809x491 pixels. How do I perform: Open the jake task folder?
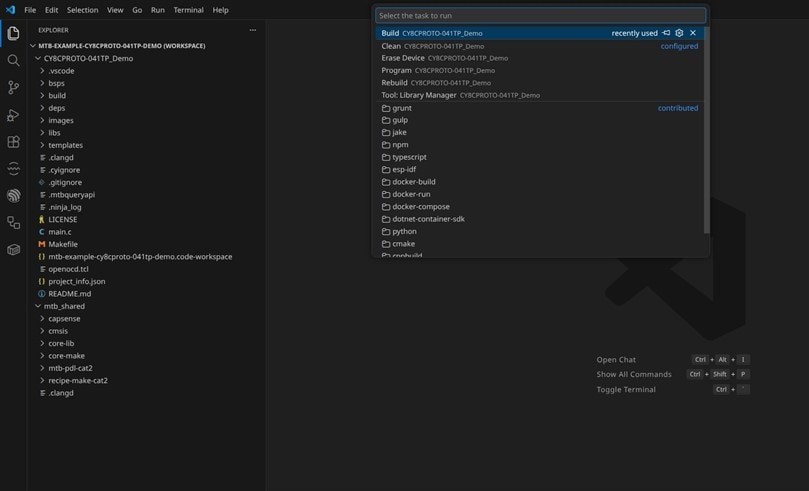[540, 132]
